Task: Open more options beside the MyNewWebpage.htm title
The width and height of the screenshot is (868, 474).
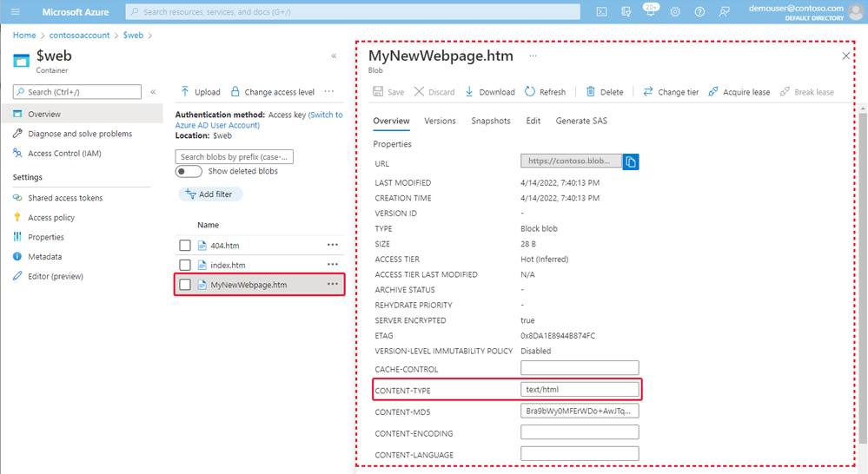Action: pyautogui.click(x=533, y=56)
